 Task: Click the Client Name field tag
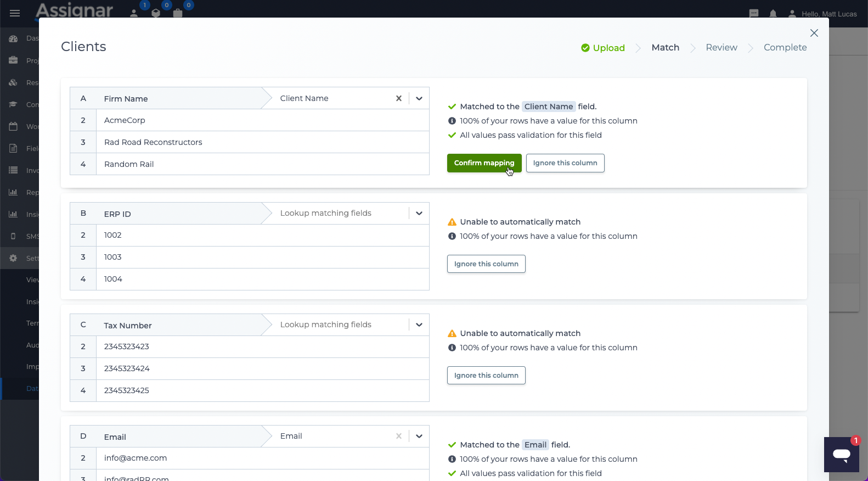point(549,107)
